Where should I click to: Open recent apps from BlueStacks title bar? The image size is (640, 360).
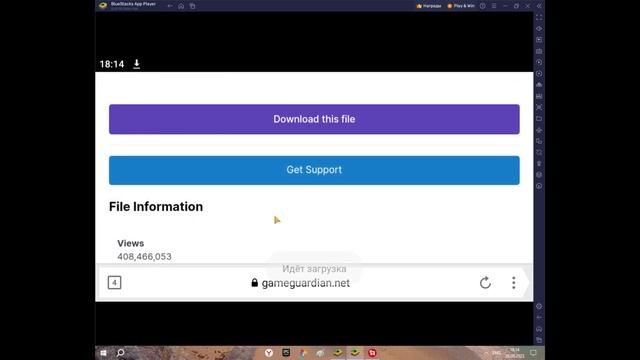193,6
